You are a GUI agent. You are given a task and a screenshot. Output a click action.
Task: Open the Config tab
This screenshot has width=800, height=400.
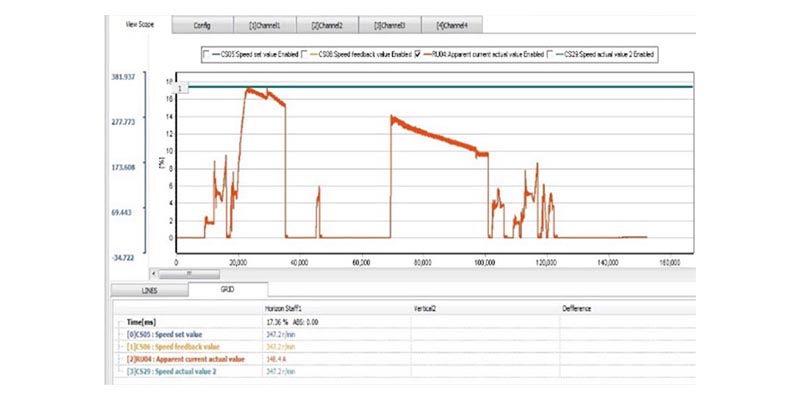click(x=201, y=24)
